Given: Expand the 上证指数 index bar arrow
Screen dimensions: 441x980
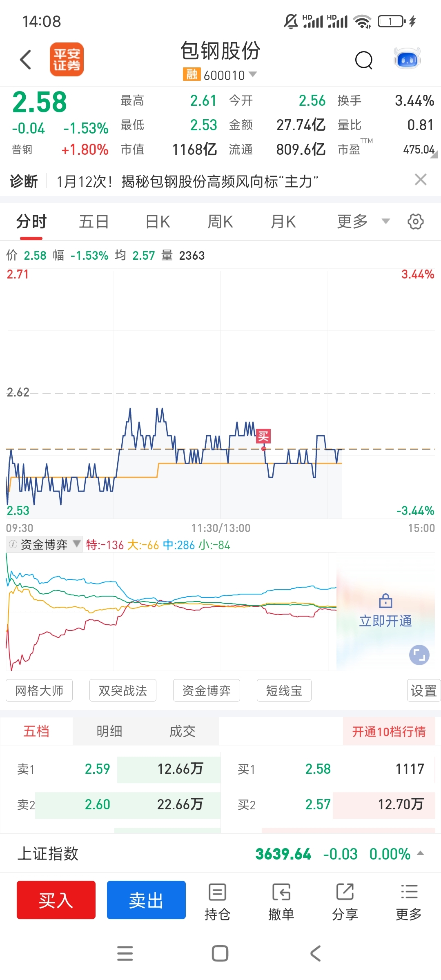Looking at the screenshot, I should [x=421, y=853].
